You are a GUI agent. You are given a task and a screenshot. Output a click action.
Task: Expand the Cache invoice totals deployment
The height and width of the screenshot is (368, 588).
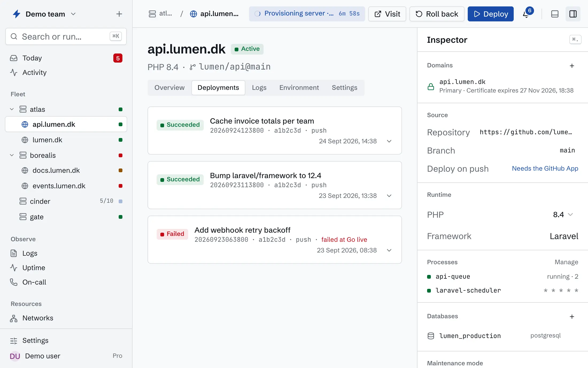pyautogui.click(x=389, y=141)
